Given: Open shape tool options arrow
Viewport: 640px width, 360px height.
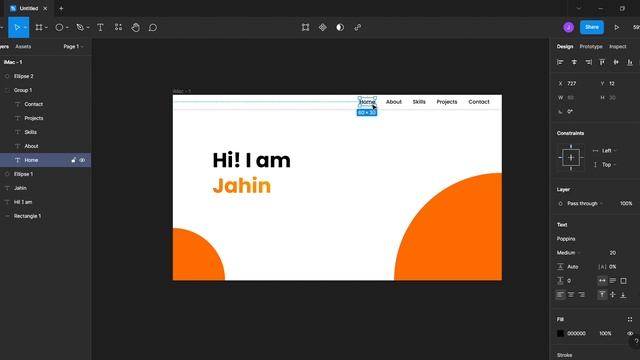Looking at the screenshot, I should point(67,28).
